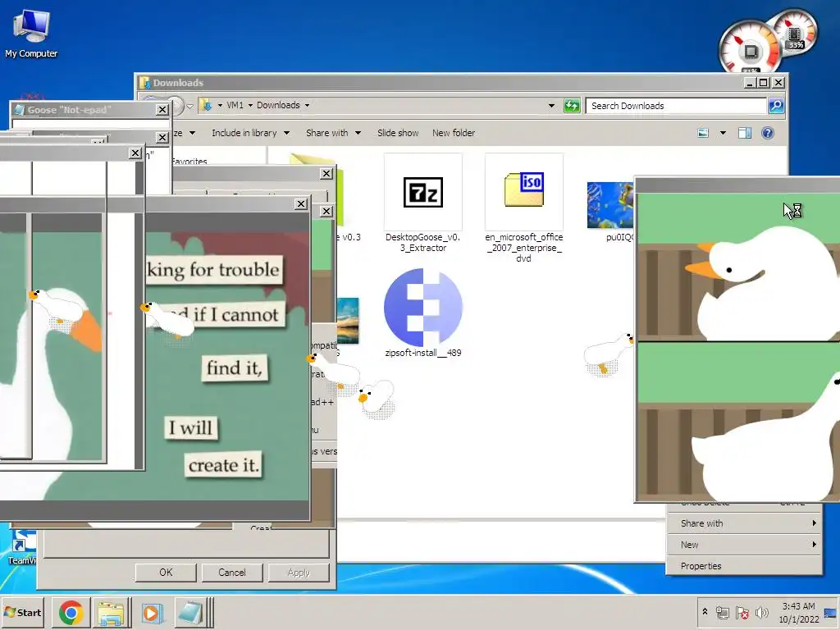Open Google Chrome from the taskbar
This screenshot has height=630, width=840.
click(x=71, y=612)
